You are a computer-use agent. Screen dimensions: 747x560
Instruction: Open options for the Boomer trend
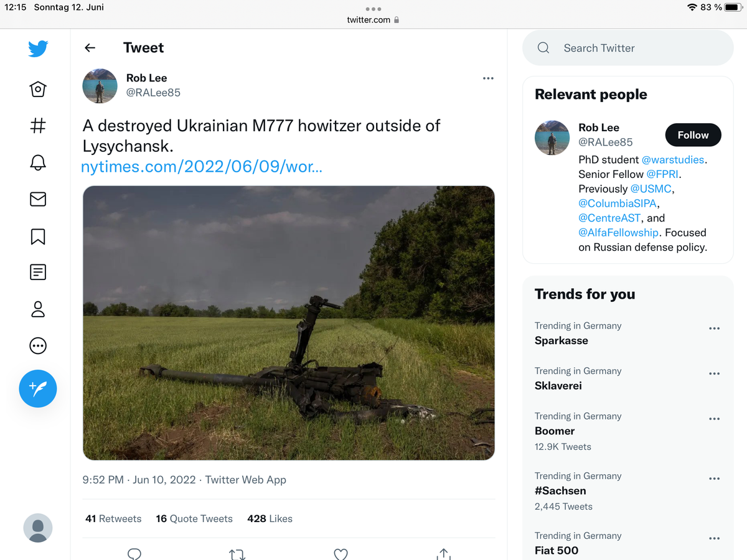click(x=714, y=418)
